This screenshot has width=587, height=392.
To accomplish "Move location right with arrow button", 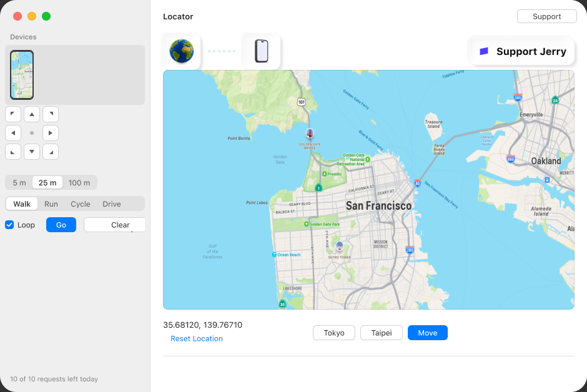I will click(51, 133).
